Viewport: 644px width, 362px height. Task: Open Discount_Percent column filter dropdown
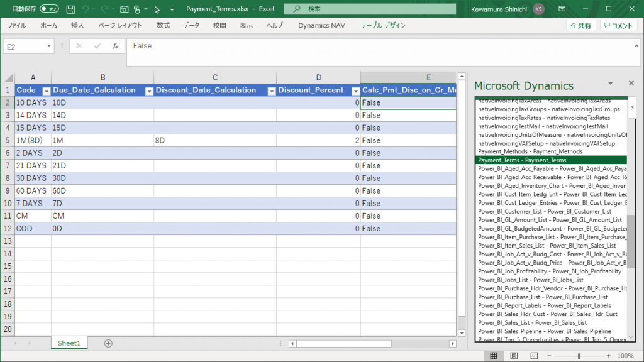click(353, 90)
